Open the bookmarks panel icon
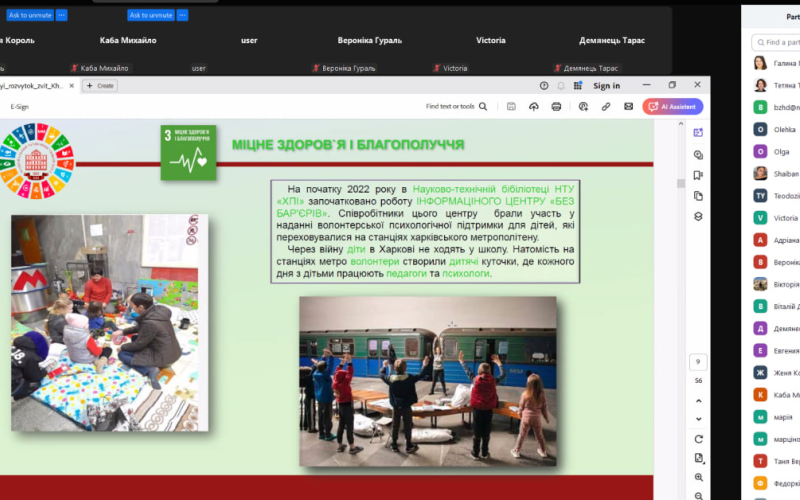 tap(698, 175)
